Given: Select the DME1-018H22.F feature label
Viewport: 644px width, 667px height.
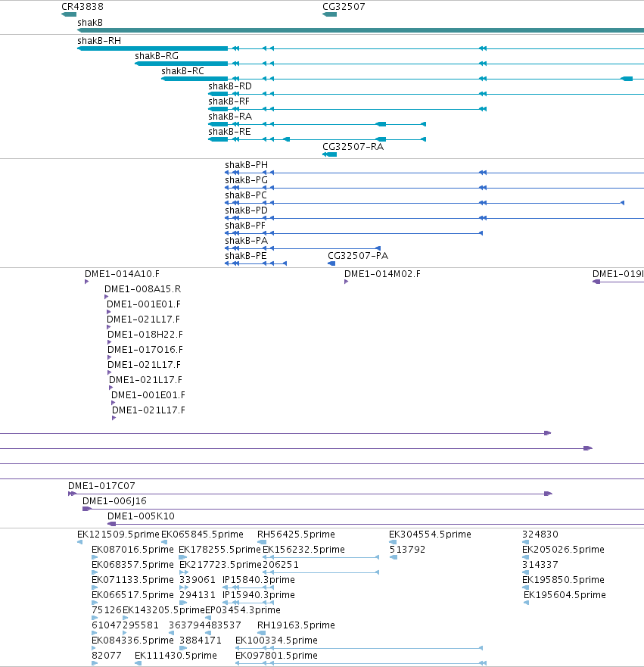Looking at the screenshot, I should [x=145, y=335].
